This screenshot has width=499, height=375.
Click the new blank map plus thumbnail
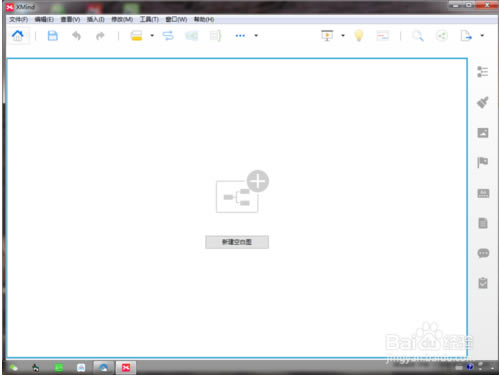pyautogui.click(x=242, y=192)
